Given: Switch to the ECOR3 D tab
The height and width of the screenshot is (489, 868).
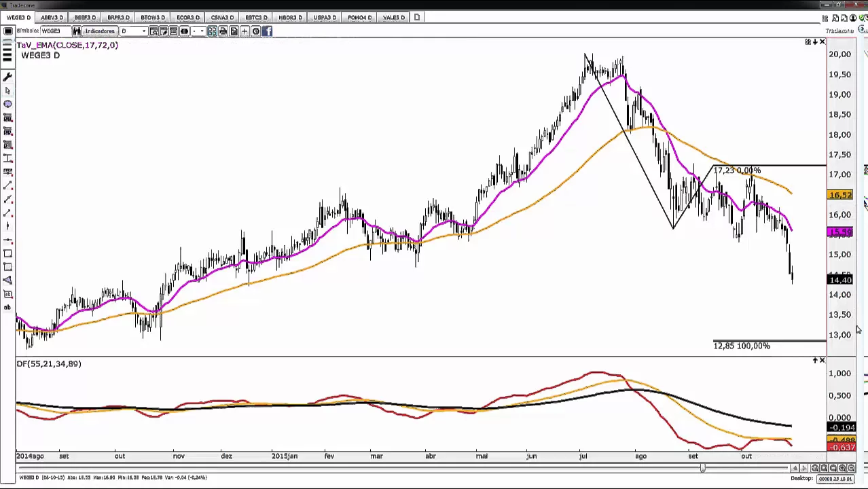Looking at the screenshot, I should (x=187, y=17).
